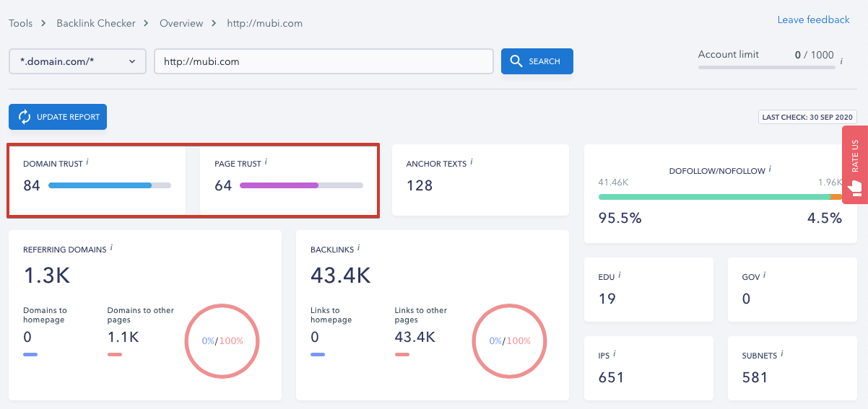Click the IPS count 651
The image size is (868, 409).
pyautogui.click(x=611, y=377)
